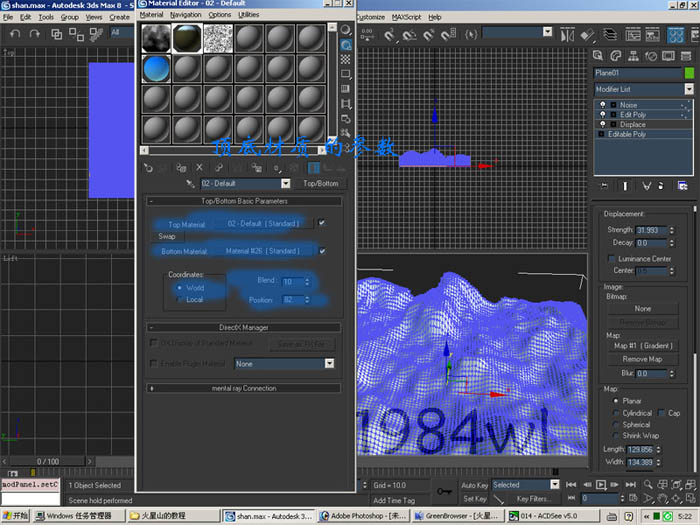
Task: Click the Auto Key button
Action: [x=475, y=485]
